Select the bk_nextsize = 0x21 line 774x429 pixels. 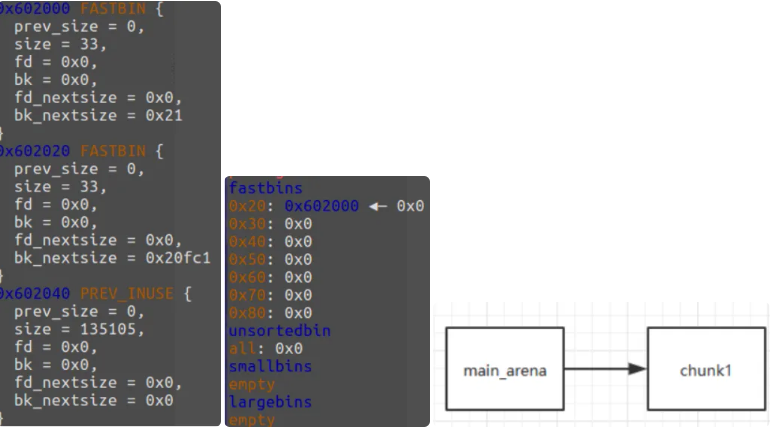98,115
